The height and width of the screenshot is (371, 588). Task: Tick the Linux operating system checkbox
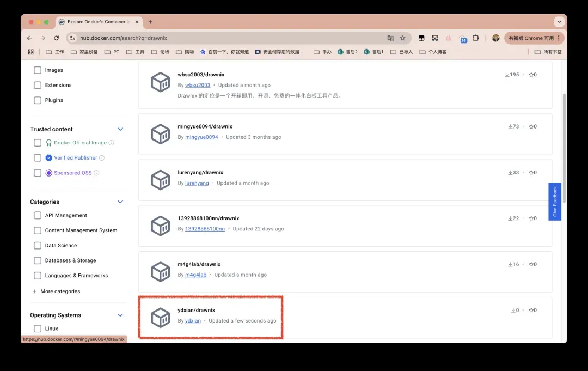pos(38,329)
